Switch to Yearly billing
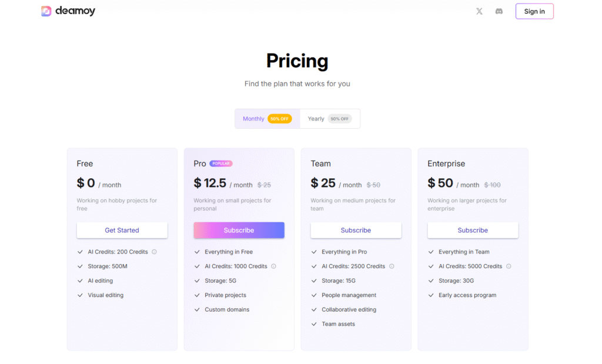The width and height of the screenshot is (602, 364). (x=316, y=119)
